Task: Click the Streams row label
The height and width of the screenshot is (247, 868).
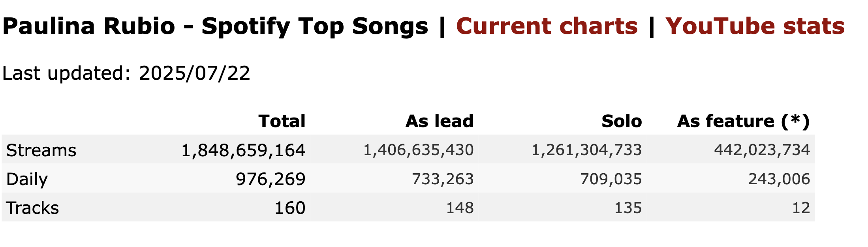Action: 41,150
